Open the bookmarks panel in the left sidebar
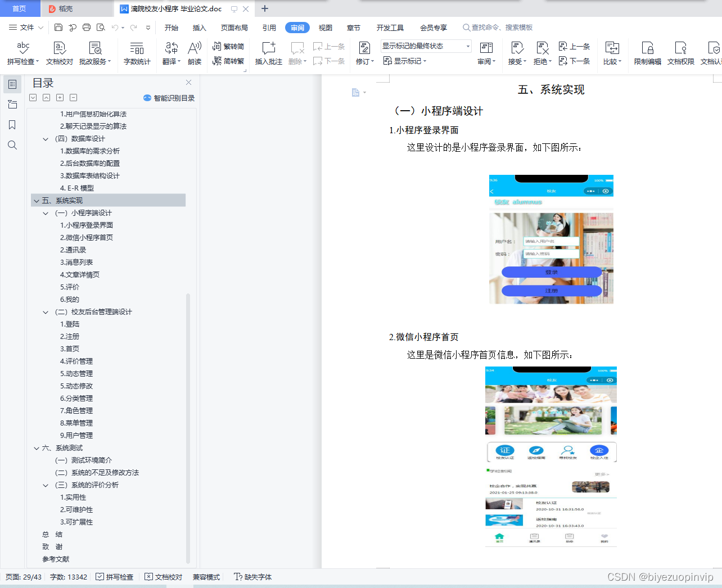This screenshot has width=722, height=588. click(12, 125)
